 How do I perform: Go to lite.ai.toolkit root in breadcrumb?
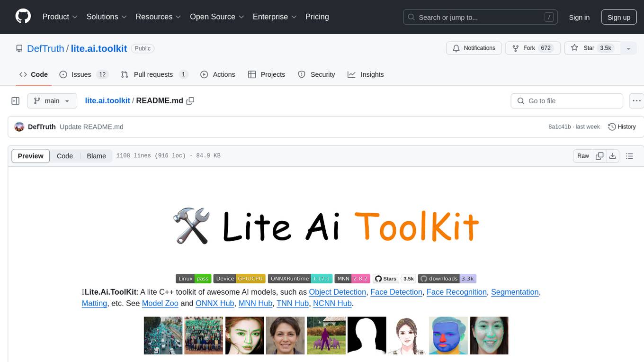pyautogui.click(x=107, y=100)
